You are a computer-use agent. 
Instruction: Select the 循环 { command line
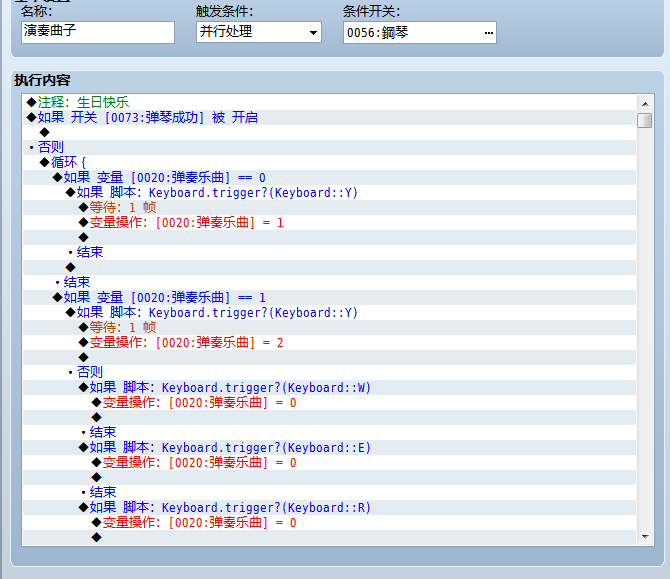click(329, 162)
